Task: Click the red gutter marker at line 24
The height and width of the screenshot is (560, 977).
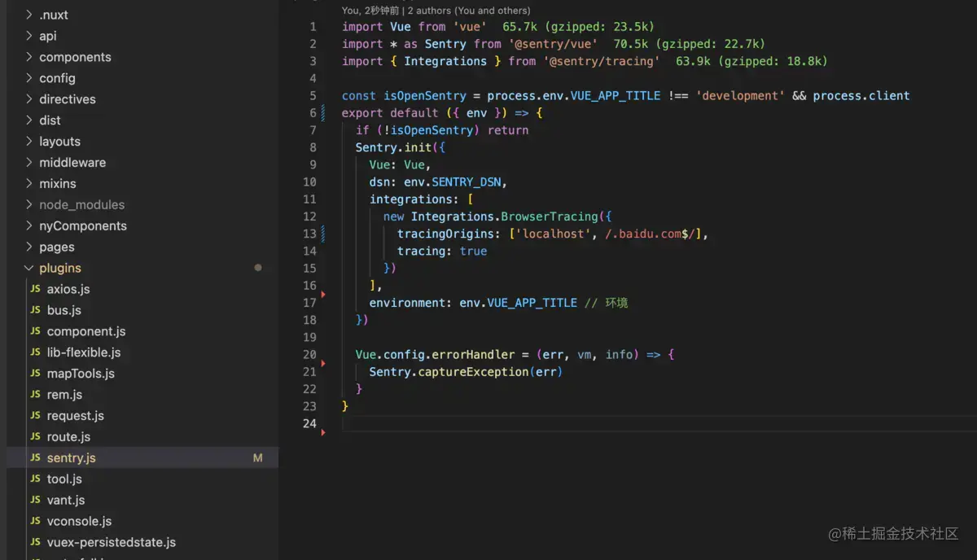Action: (323, 432)
